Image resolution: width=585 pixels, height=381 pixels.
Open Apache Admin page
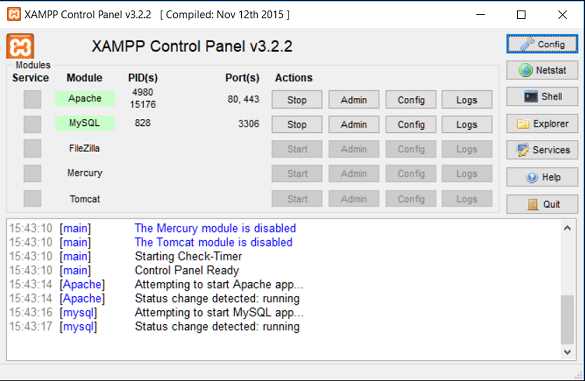354,100
